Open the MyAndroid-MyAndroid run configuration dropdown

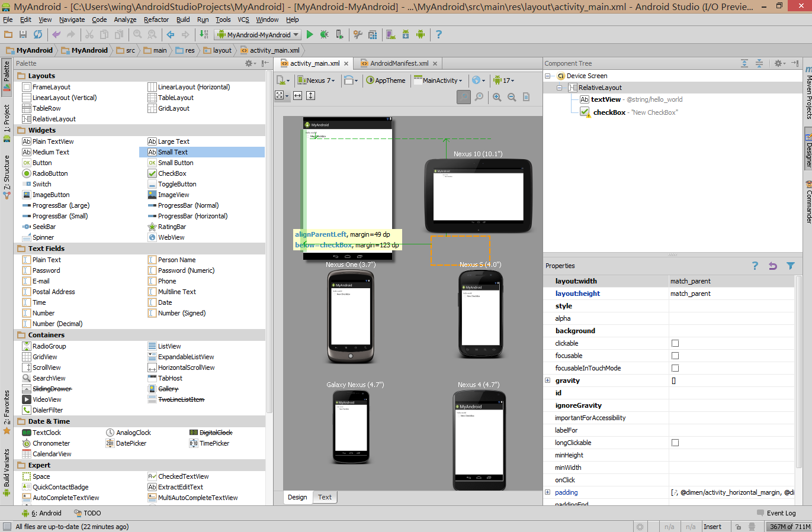(258, 35)
